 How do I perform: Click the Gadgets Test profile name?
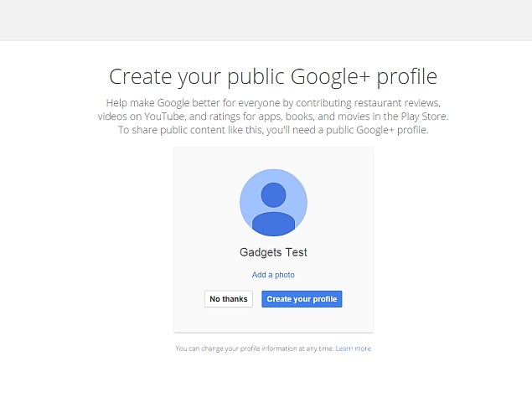273,252
